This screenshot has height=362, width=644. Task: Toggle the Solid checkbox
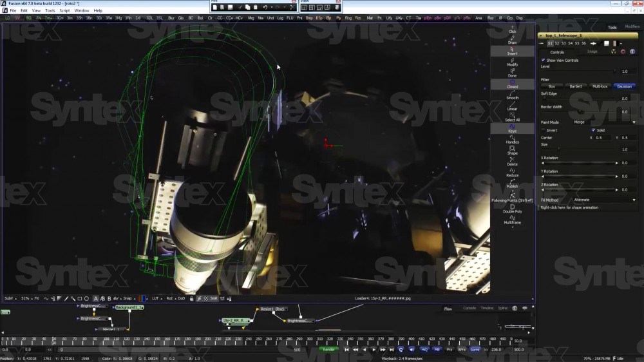(x=593, y=130)
